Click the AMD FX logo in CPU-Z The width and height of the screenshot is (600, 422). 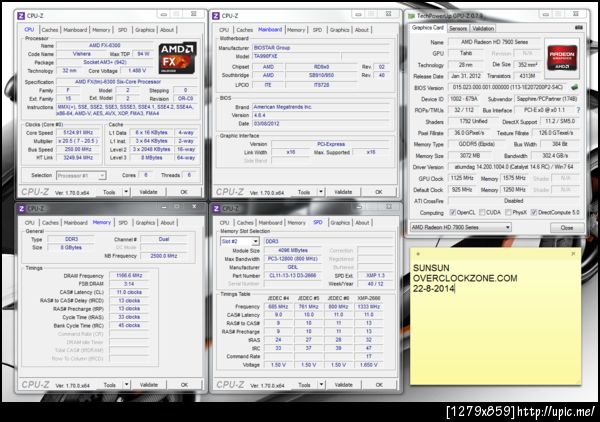(178, 58)
